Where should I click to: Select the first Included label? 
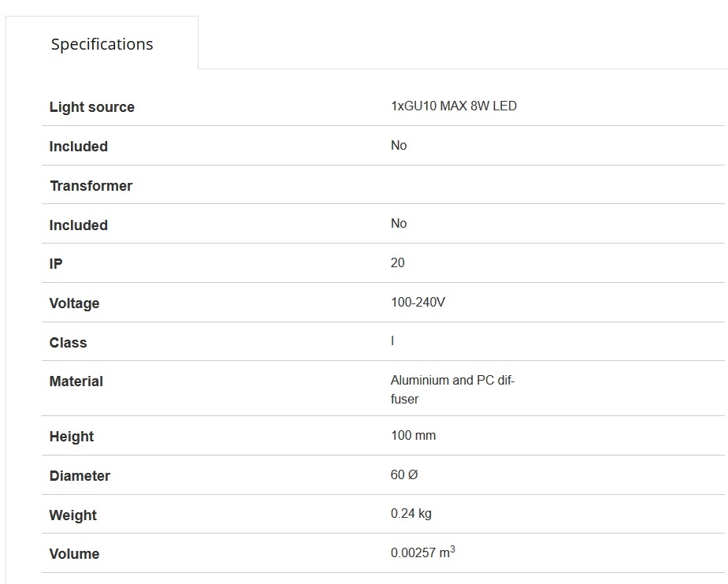tap(79, 147)
